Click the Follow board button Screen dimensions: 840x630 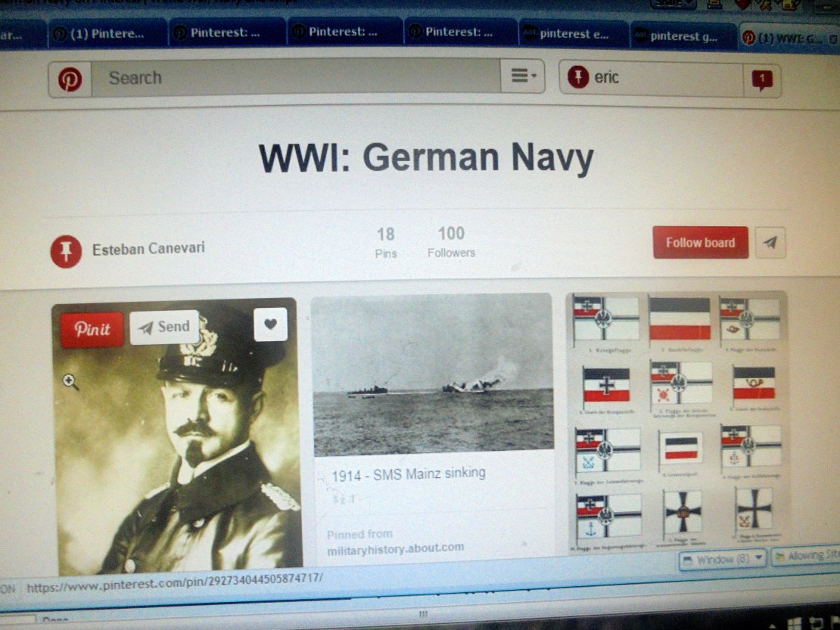[x=700, y=243]
